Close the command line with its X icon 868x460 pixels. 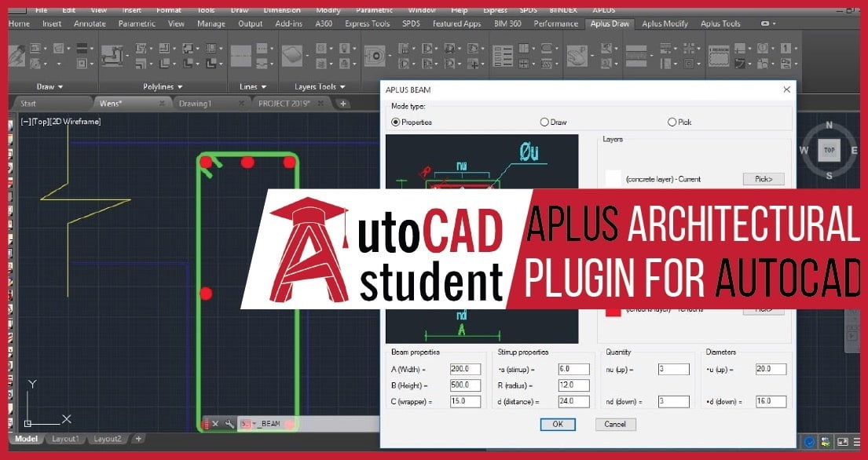(215, 424)
